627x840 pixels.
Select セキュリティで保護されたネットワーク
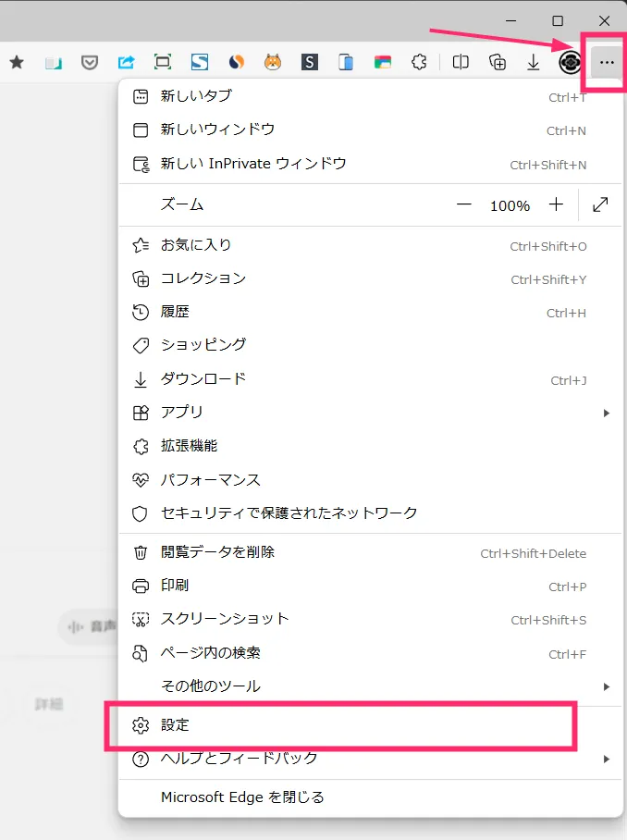click(x=370, y=513)
